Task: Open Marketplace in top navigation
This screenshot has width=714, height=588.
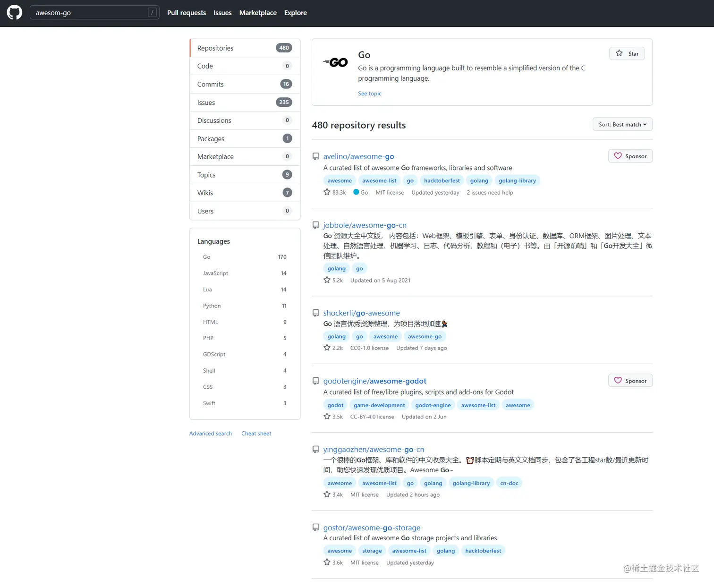Action: (258, 13)
